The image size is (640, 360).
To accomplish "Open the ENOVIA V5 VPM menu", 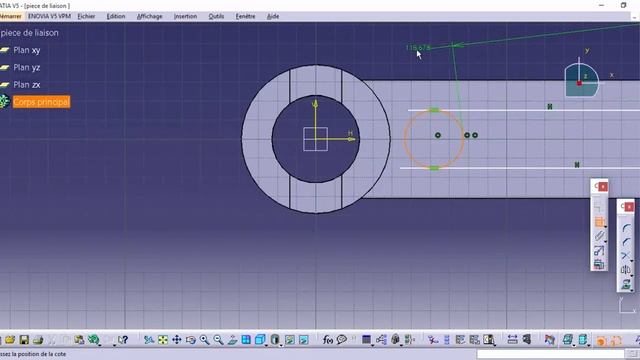I will coord(49,16).
